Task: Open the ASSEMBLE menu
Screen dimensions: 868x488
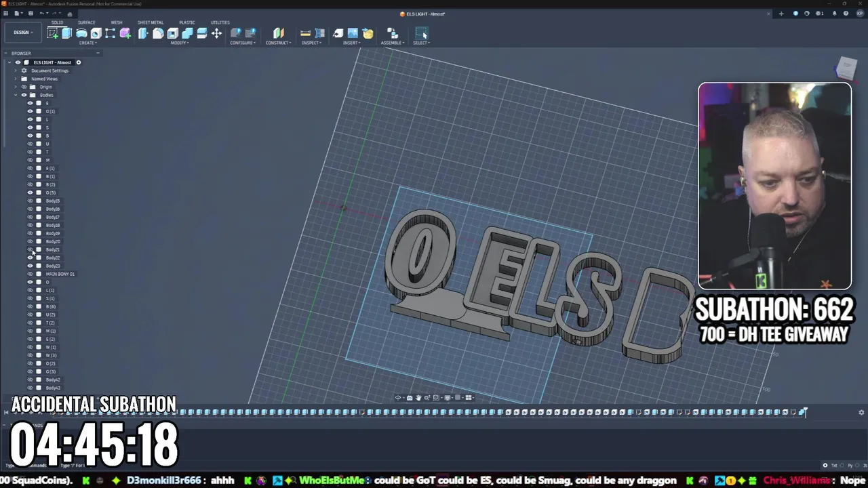Action: 393,43
